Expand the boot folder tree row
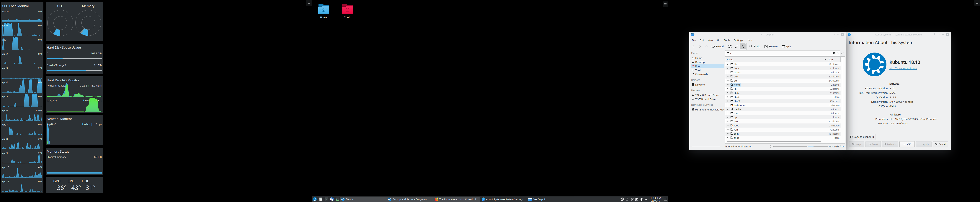The height and width of the screenshot is (202, 980). pos(728,69)
